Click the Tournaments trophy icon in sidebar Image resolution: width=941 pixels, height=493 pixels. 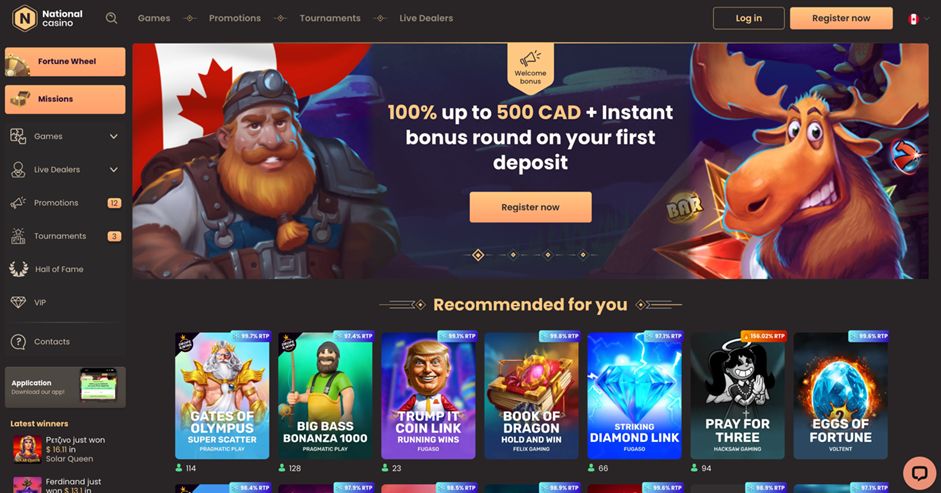[x=19, y=236]
